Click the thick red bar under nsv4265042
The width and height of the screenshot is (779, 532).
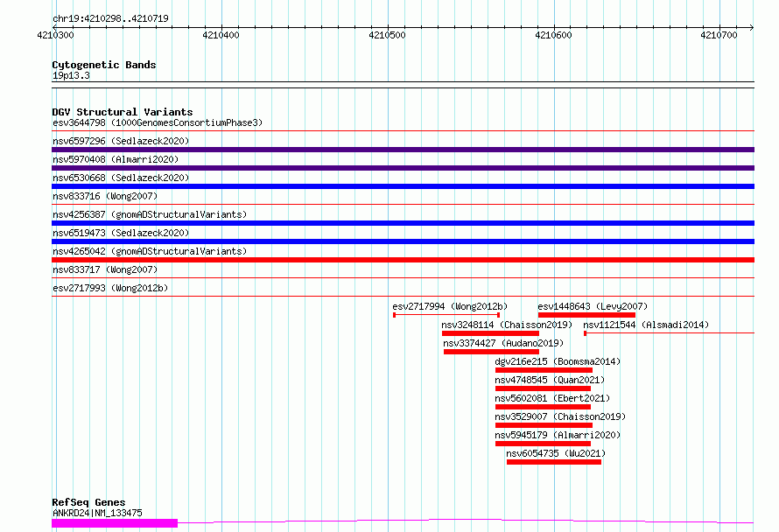[x=403, y=260]
